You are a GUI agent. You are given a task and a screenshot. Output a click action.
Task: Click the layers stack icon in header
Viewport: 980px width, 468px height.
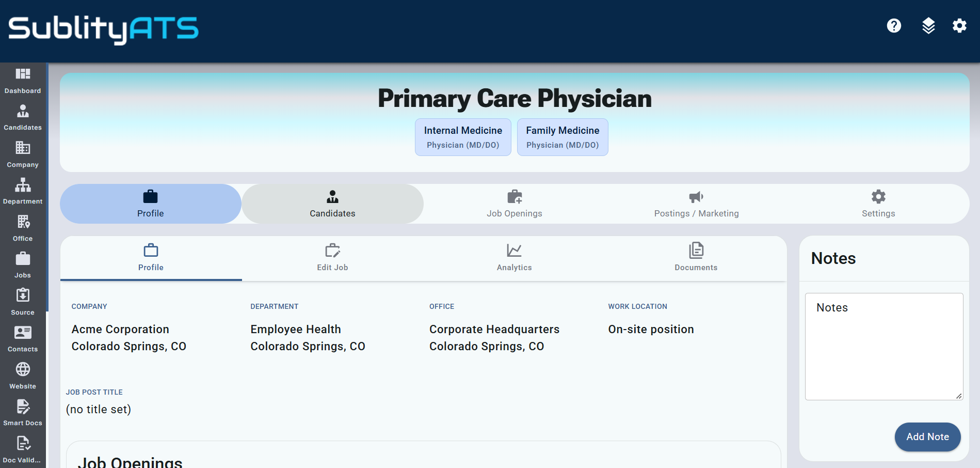pyautogui.click(x=928, y=25)
